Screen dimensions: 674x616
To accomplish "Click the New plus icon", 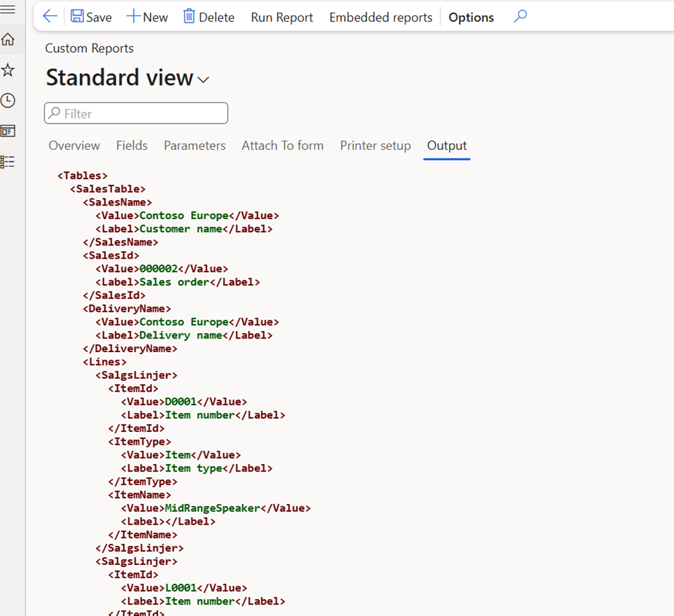I will (134, 17).
